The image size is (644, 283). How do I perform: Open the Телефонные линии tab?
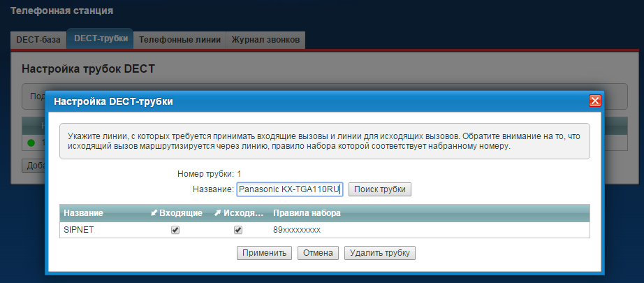click(180, 40)
